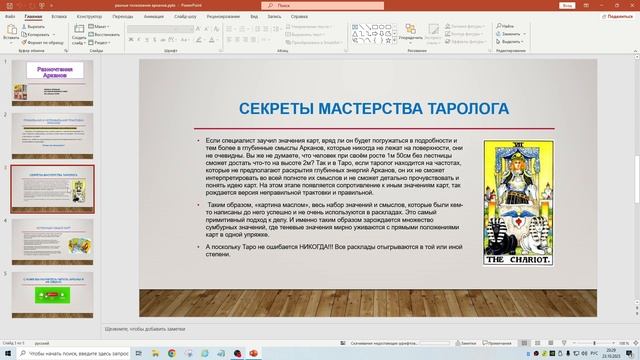Customize the quick access toolbar dropdown
The image size is (640, 360).
coord(51,6)
